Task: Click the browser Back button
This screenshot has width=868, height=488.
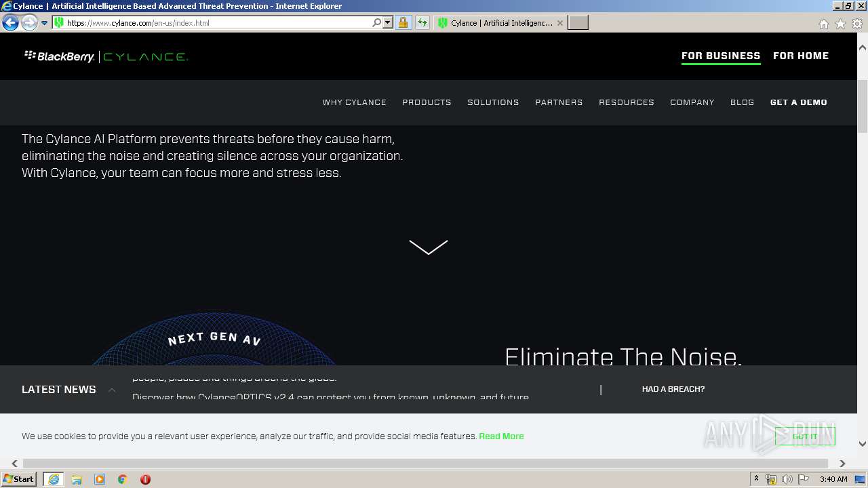Action: coord(10,22)
